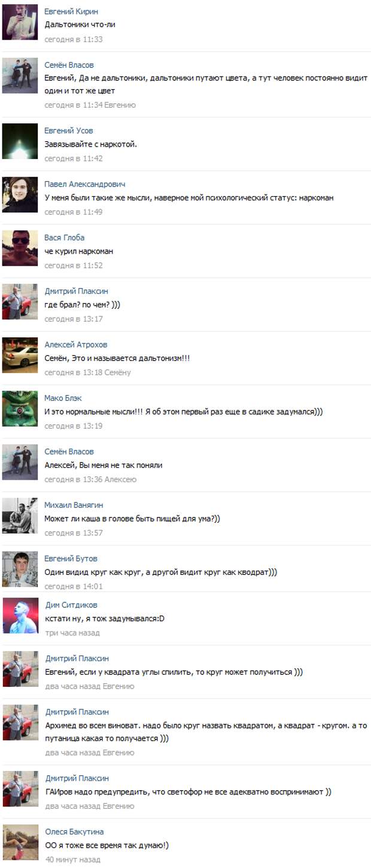Open the profile link Алексей Атрохов

pos(76,345)
